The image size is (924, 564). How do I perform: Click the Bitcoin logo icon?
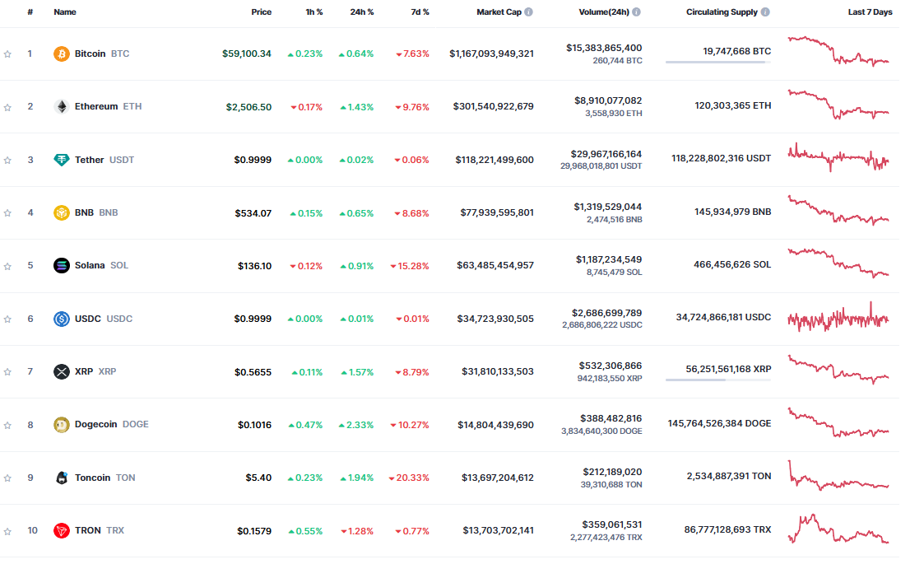(62, 54)
